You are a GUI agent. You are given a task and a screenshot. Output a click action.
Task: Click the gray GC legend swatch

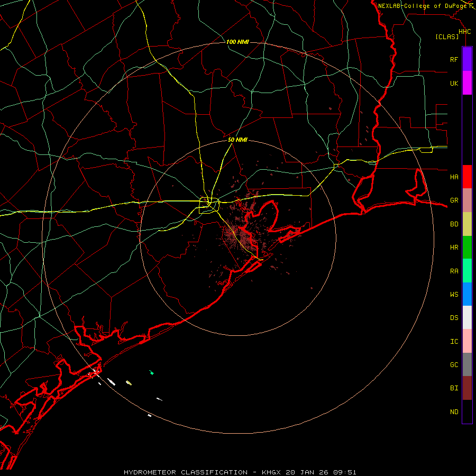point(467,364)
